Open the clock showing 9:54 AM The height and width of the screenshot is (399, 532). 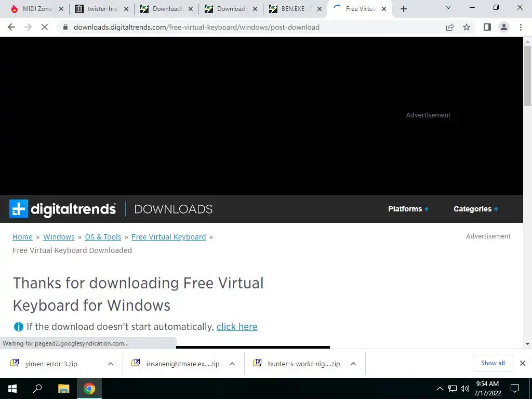tap(487, 389)
